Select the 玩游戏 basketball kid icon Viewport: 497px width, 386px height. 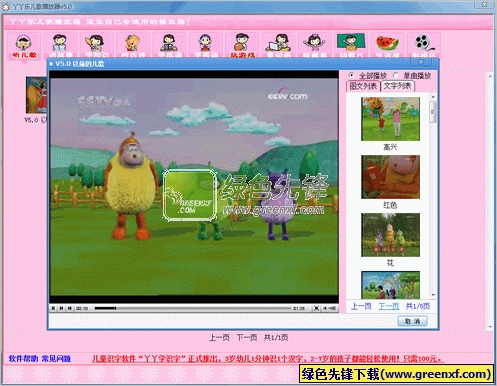point(242,46)
